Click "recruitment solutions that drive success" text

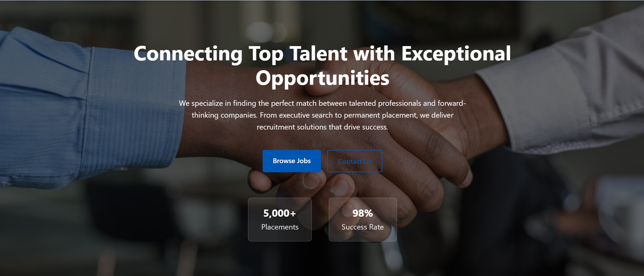click(322, 127)
